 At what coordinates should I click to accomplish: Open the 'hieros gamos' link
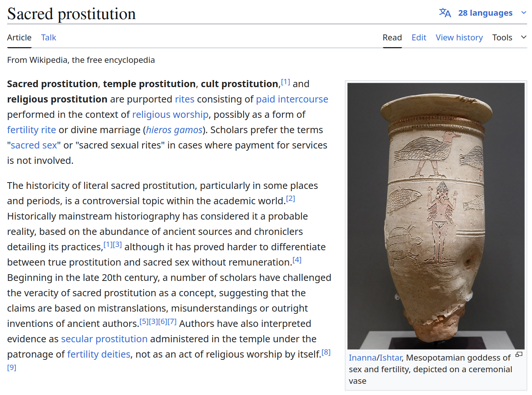coord(174,130)
